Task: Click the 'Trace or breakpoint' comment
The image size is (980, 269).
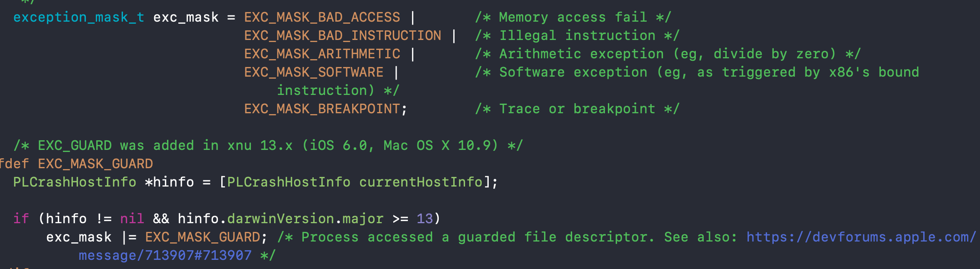Action: (x=577, y=109)
